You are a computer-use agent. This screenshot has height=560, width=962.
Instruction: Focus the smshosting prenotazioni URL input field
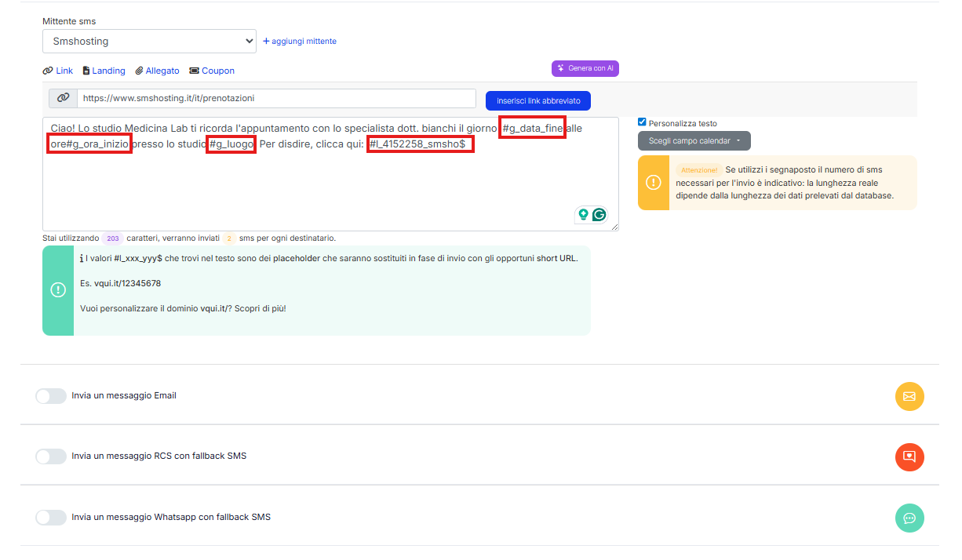pos(276,98)
